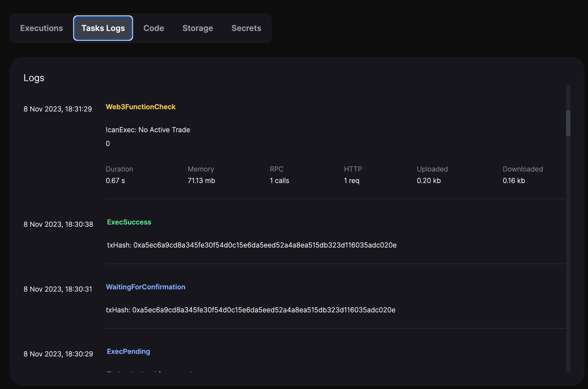Screen dimensions: 588x389
Task: Click the Duration value 0.67 s
Action: 115,180
